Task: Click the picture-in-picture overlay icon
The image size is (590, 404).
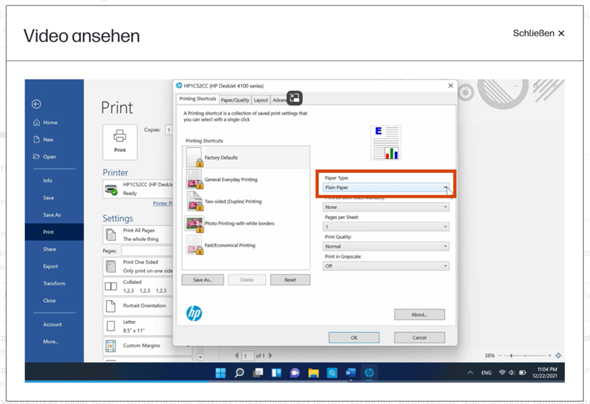Action: pos(295,98)
